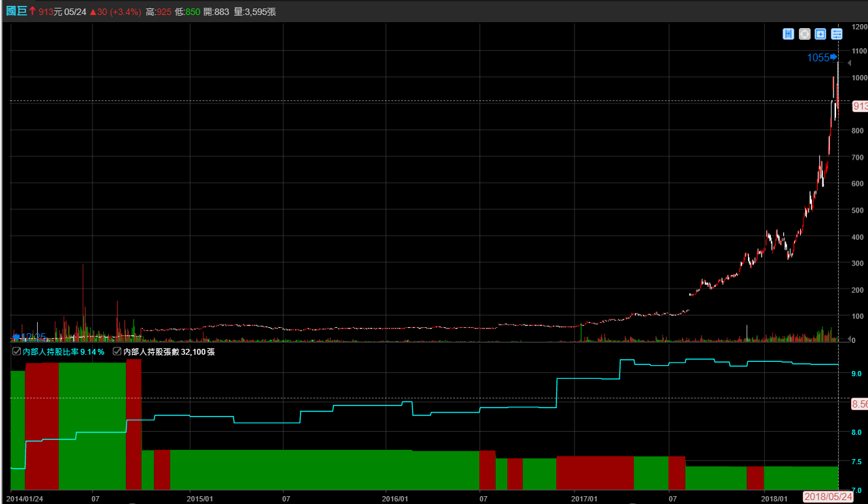Viewport: 868px width, 504px height.
Task: Click the 2018/05/24 date marker on timeline
Action: (x=828, y=497)
